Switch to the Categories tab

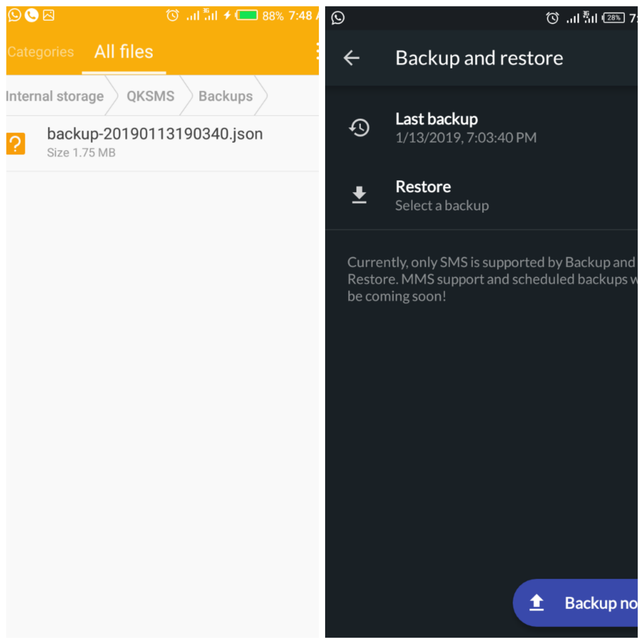40,52
